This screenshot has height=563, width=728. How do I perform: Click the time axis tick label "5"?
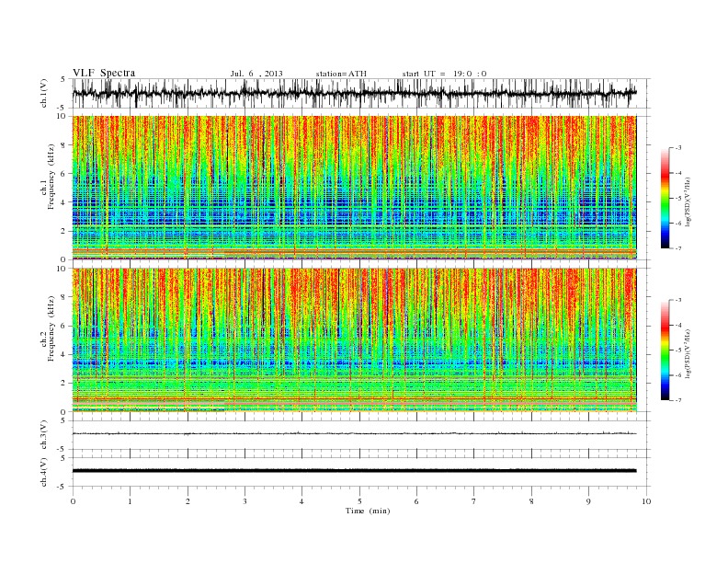tap(359, 501)
